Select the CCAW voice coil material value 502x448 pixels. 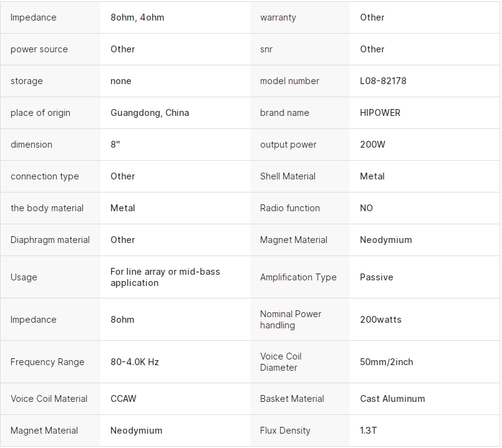click(123, 399)
